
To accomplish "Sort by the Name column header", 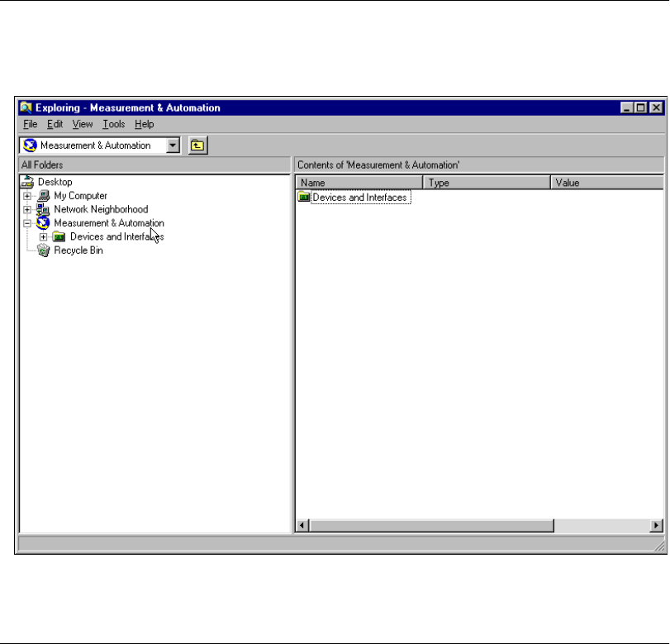I will click(359, 183).
